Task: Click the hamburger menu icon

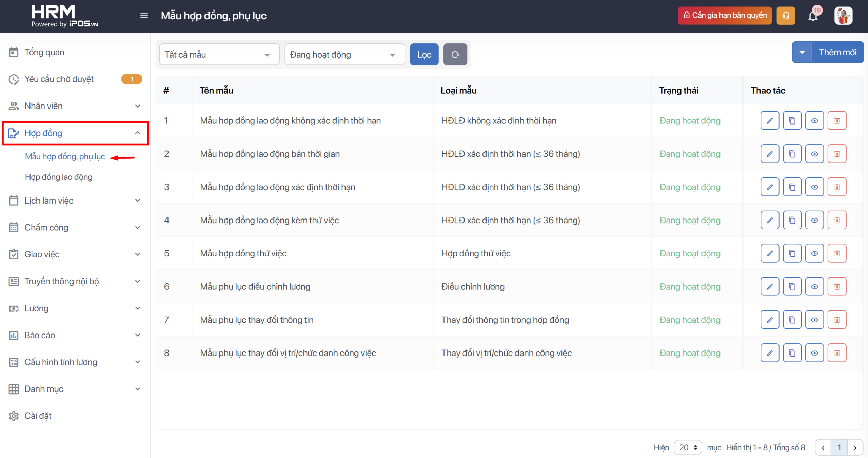Action: click(144, 16)
